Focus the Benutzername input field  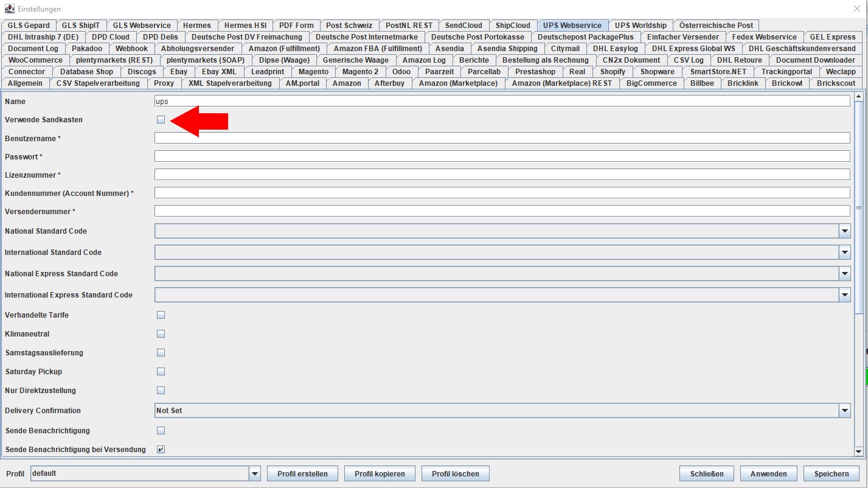502,138
